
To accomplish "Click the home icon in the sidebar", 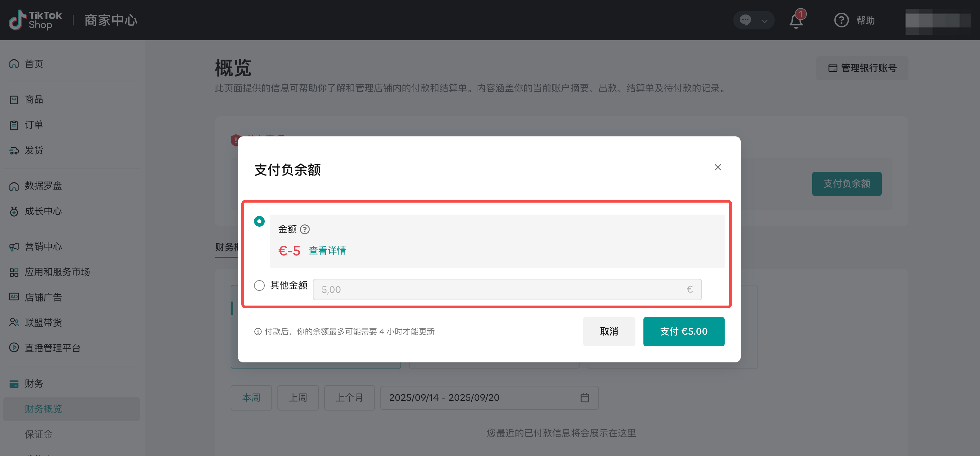I will pyautogui.click(x=14, y=64).
